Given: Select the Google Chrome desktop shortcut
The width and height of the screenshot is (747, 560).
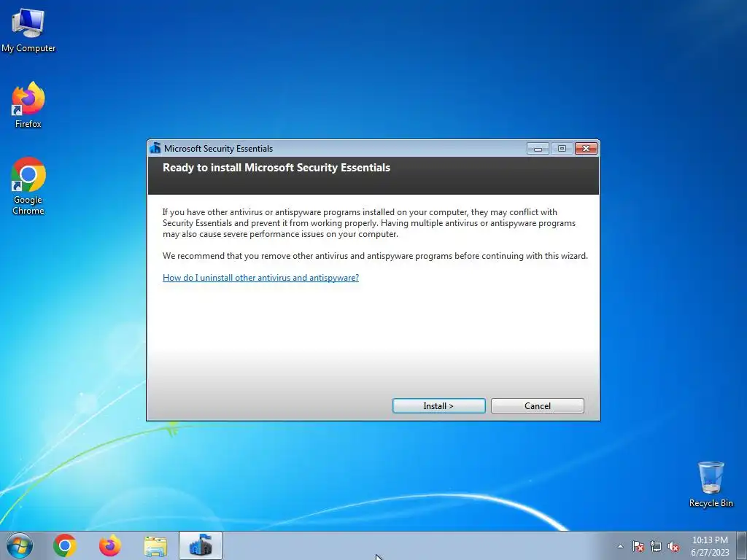Looking at the screenshot, I should (28, 186).
